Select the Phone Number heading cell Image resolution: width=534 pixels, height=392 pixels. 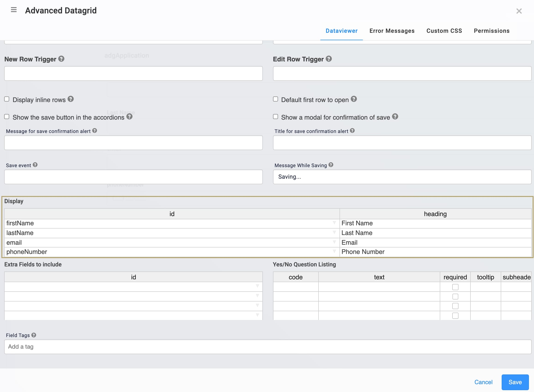point(435,252)
